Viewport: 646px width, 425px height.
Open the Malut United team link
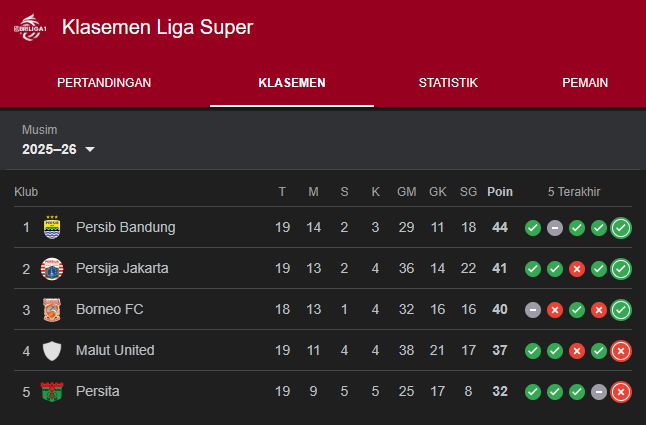(x=115, y=350)
